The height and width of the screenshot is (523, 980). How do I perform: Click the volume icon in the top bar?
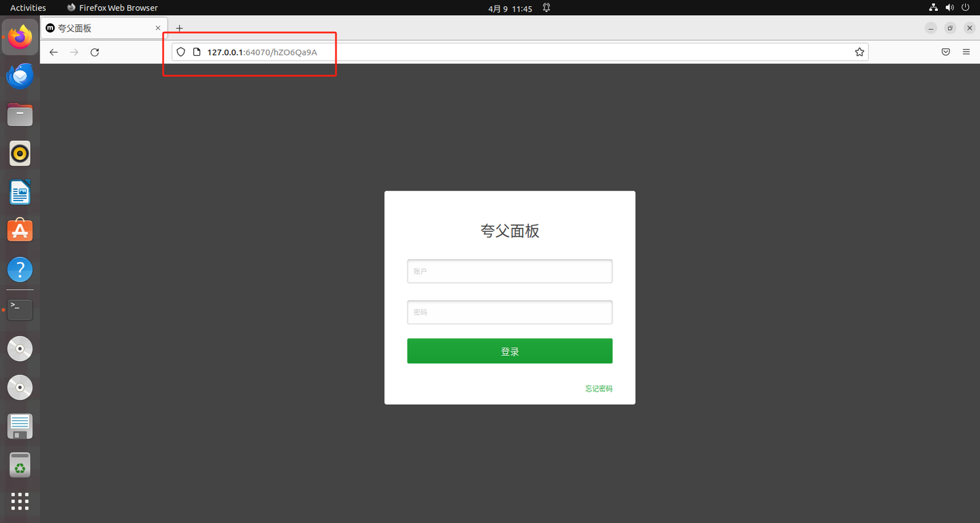[949, 7]
